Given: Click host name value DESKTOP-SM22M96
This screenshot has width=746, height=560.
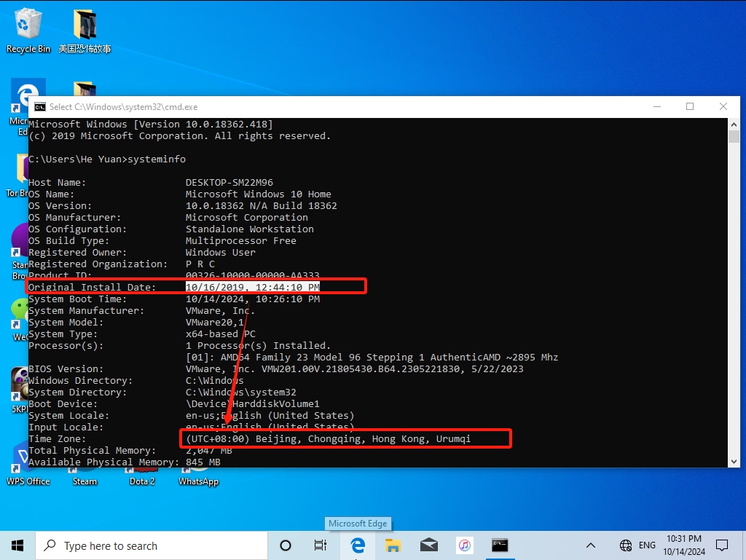Looking at the screenshot, I should tap(229, 183).
